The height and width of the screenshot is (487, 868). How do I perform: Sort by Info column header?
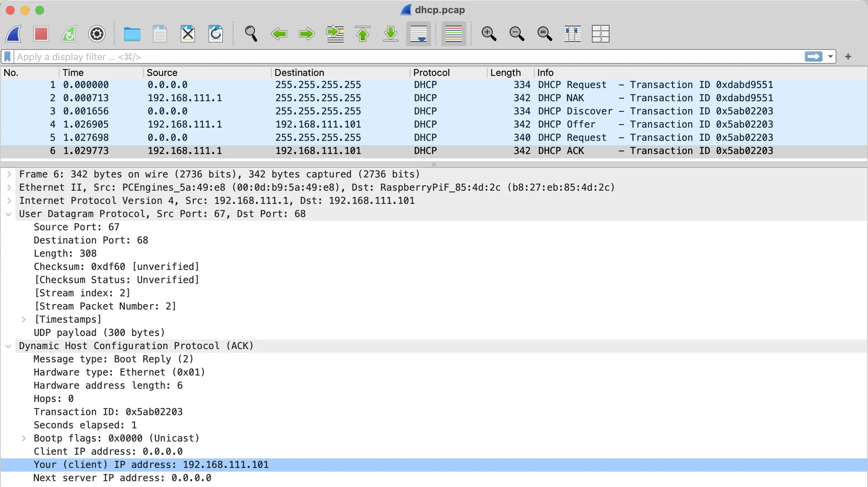(x=700, y=72)
